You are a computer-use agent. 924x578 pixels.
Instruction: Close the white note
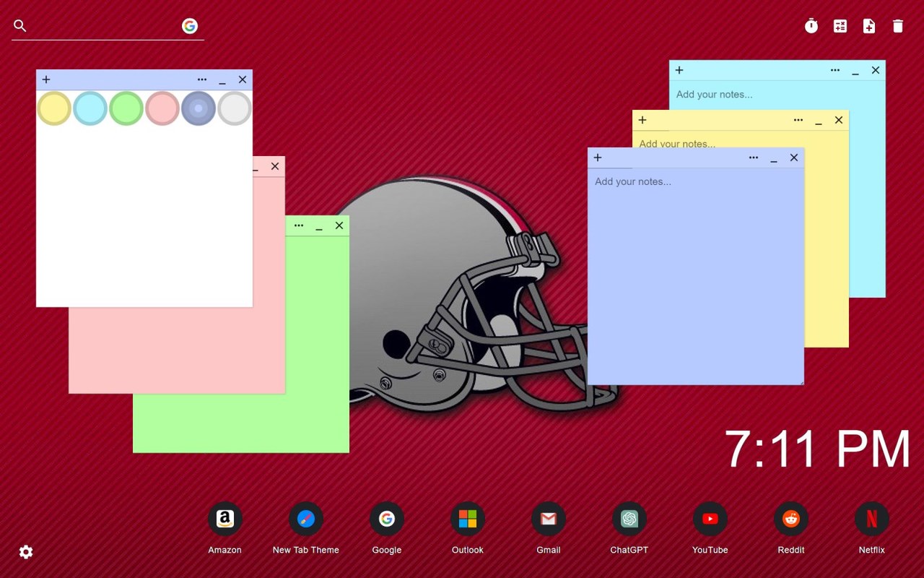coord(243,79)
